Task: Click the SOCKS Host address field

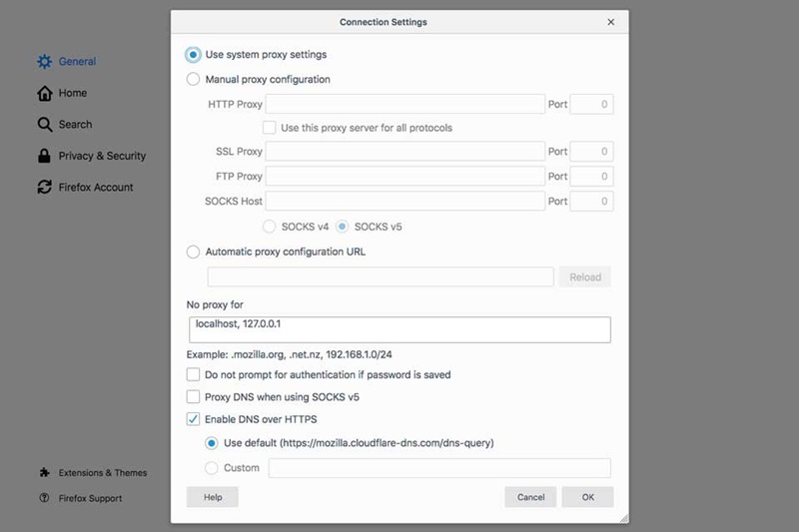Action: coord(405,201)
